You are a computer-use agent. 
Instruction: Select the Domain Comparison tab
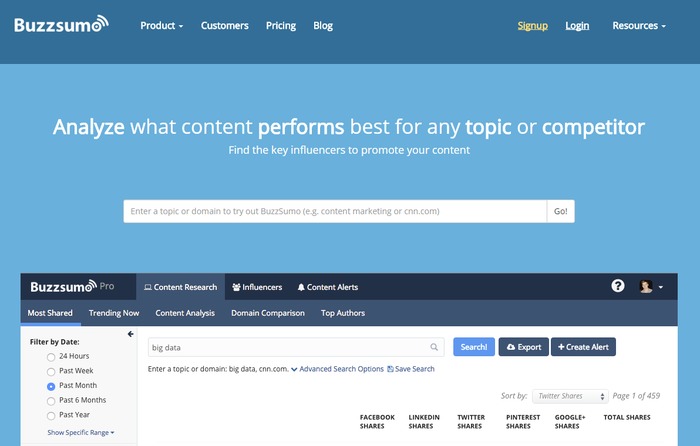pyautogui.click(x=268, y=313)
